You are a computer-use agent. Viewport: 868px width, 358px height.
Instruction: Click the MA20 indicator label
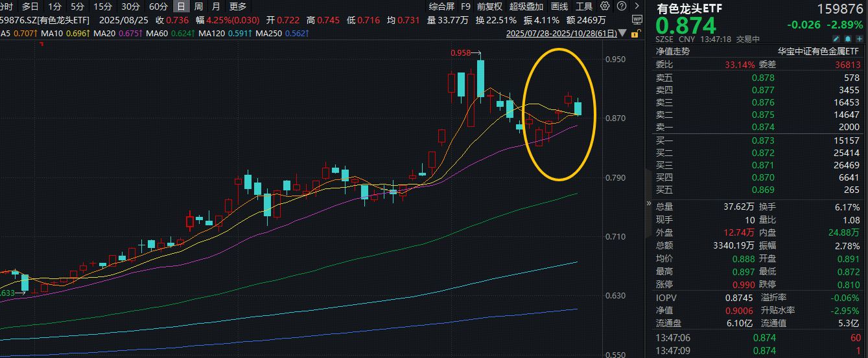point(104,32)
